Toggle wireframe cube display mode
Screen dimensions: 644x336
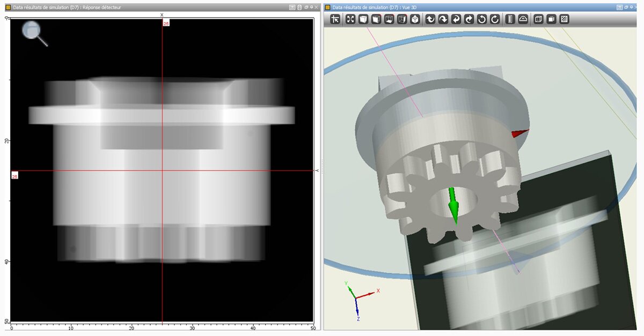[538, 19]
